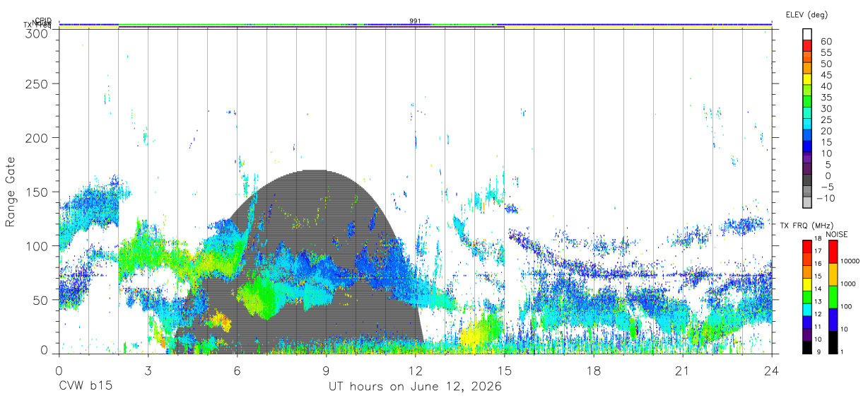Click the x-axis tick label '9'
Image resolution: width=868 pixels, height=401 pixels.
click(326, 371)
